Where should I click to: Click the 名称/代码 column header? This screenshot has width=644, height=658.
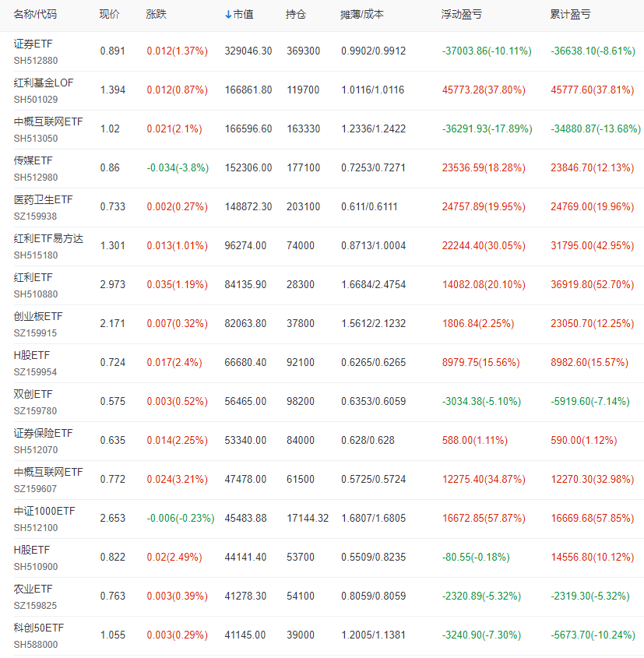point(35,14)
